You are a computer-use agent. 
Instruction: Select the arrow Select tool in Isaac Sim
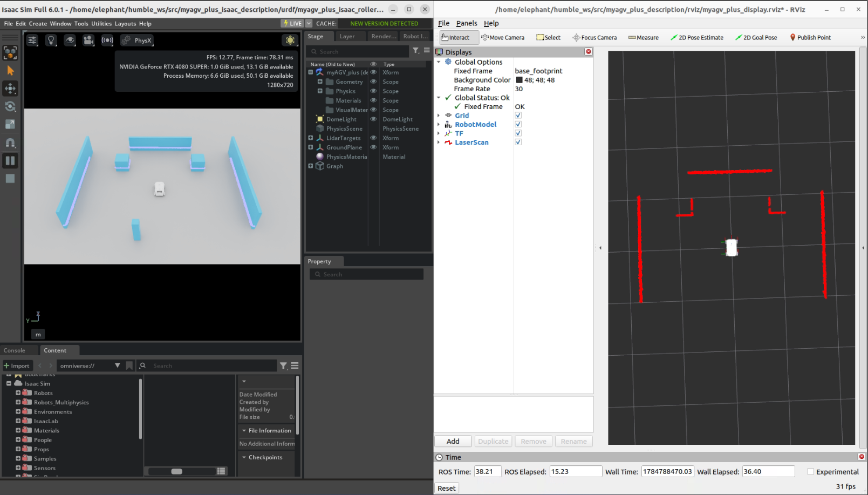[x=10, y=71]
